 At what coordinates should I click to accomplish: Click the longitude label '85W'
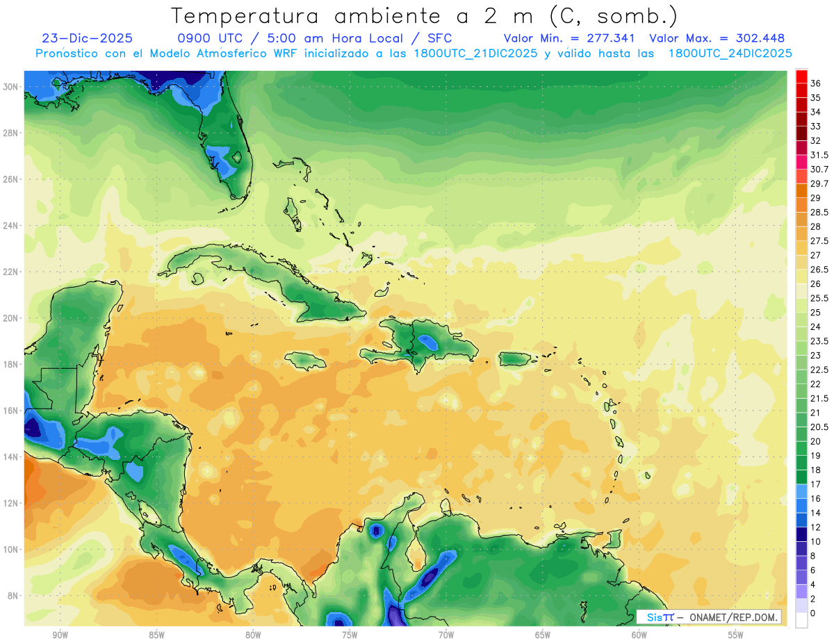tap(156, 634)
